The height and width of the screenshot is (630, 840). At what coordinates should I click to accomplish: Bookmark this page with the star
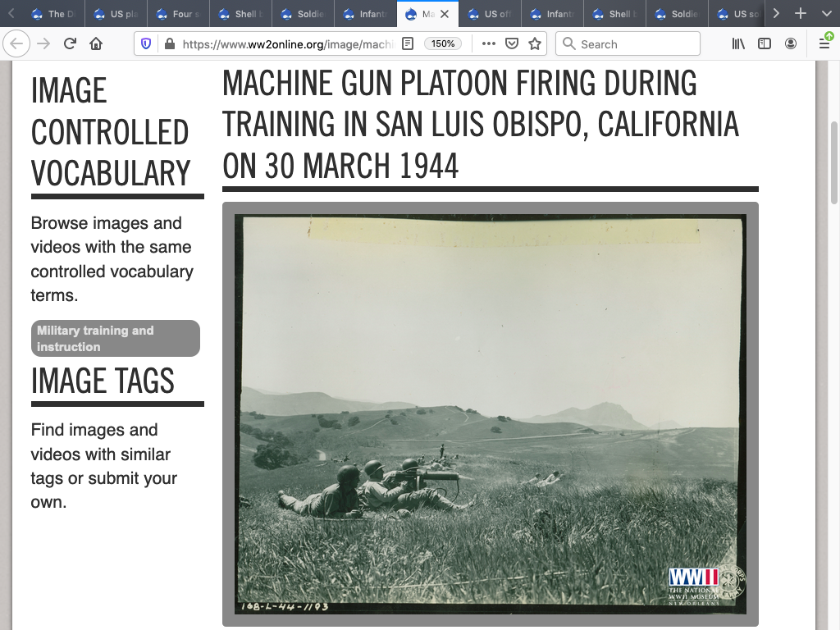coord(535,44)
